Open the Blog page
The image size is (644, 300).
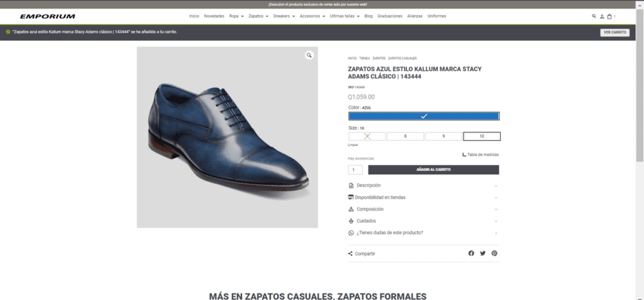369,16
